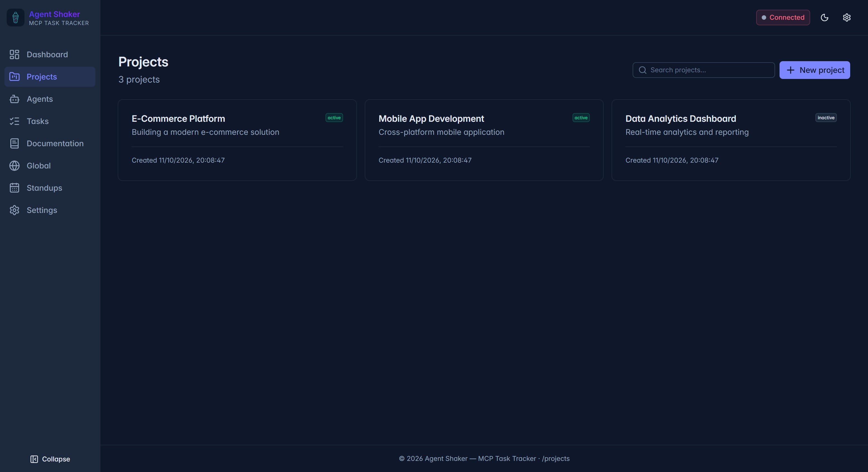Click the footer copyright text
868x472 pixels.
pyautogui.click(x=484, y=459)
